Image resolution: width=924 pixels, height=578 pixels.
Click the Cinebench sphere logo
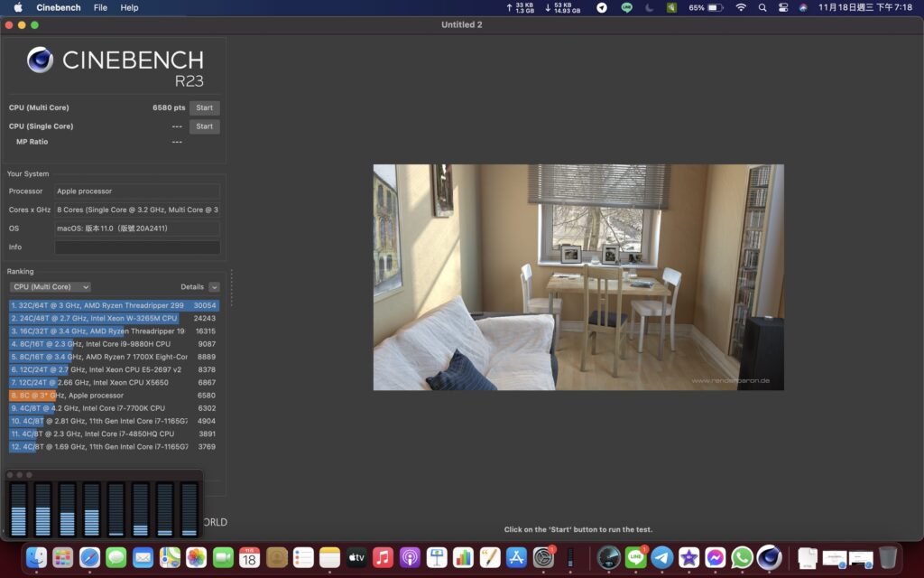click(x=40, y=60)
